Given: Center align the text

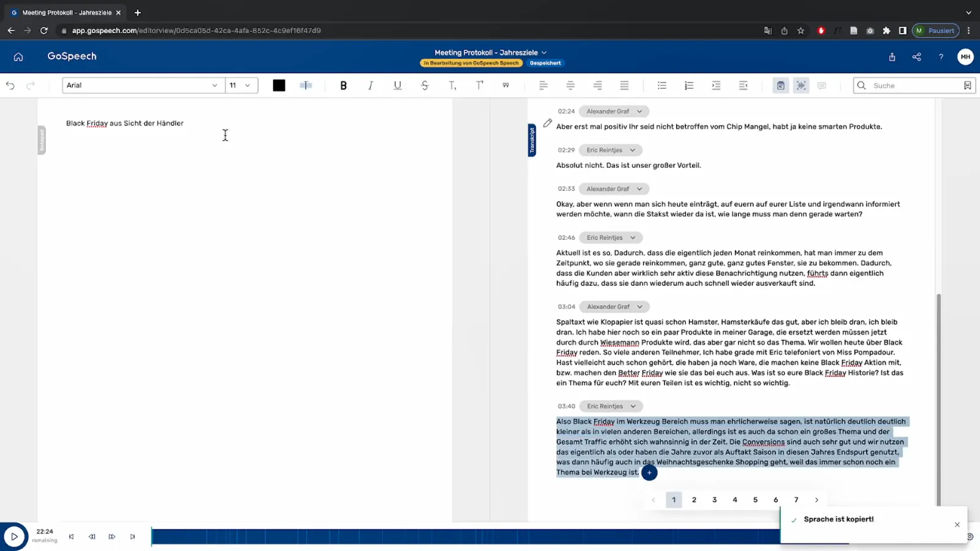Looking at the screenshot, I should [x=570, y=86].
